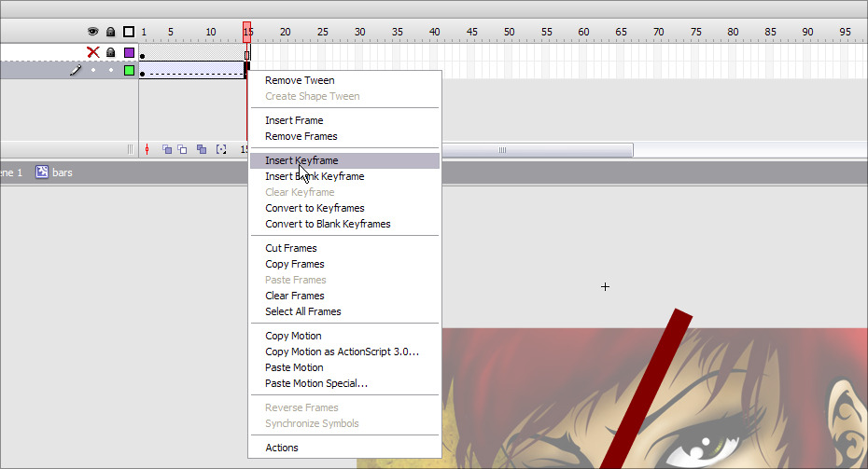Click the red playhead at frame 15
The width and height of the screenshot is (868, 469).
(247, 32)
